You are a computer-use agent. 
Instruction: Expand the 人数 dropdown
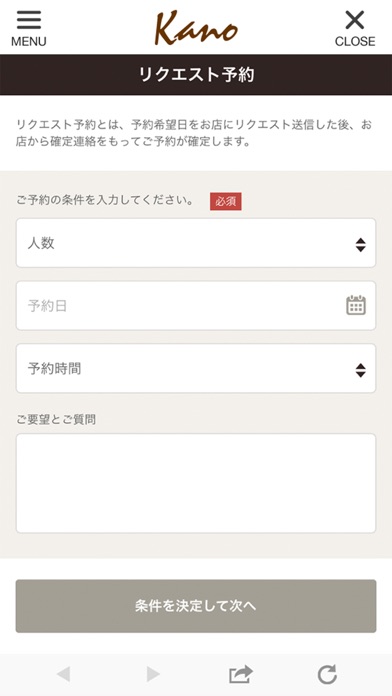196,243
